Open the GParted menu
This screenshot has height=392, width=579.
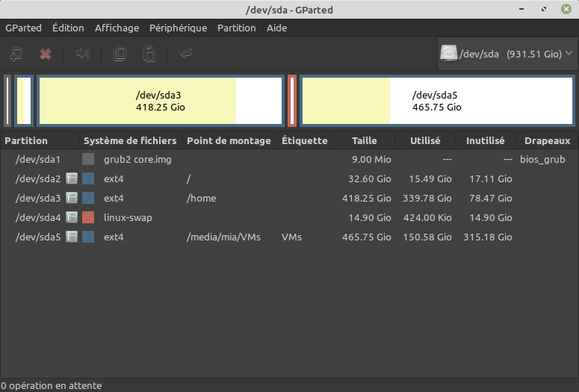pos(23,28)
